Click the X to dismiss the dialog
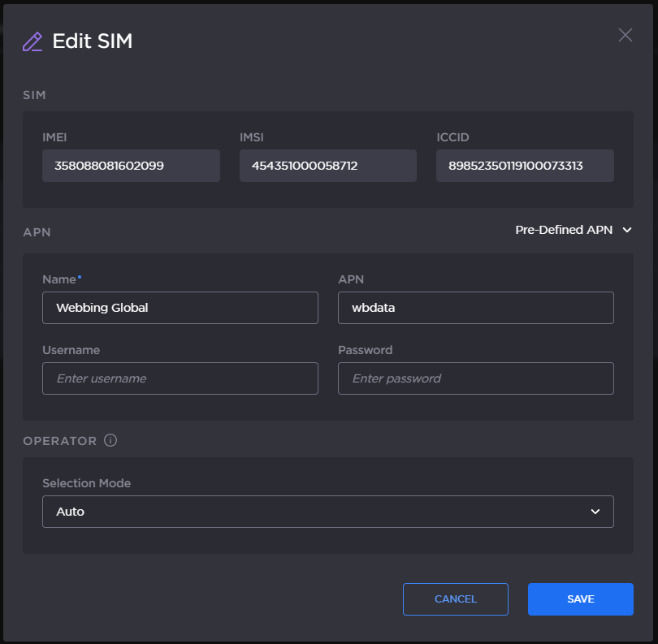Viewport: 658px width, 644px height. pyautogui.click(x=625, y=35)
